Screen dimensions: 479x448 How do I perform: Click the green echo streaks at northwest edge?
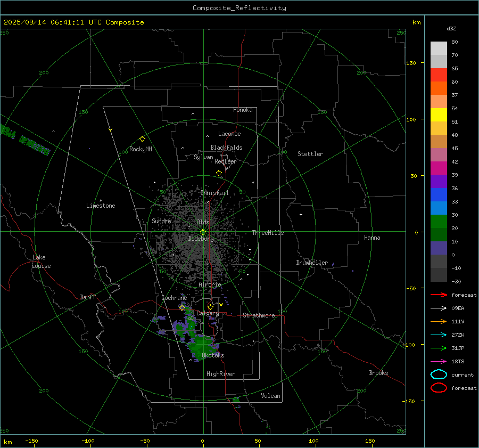pos(25,140)
